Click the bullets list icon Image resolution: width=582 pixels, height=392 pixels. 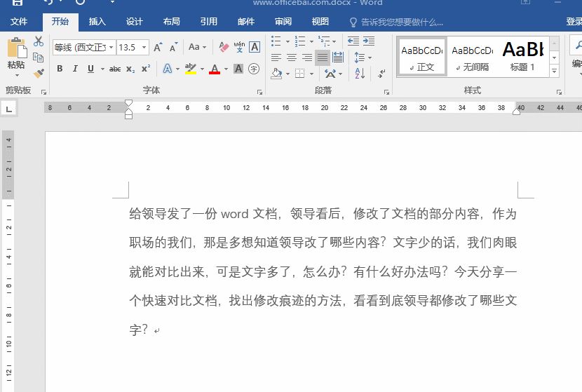coord(276,41)
